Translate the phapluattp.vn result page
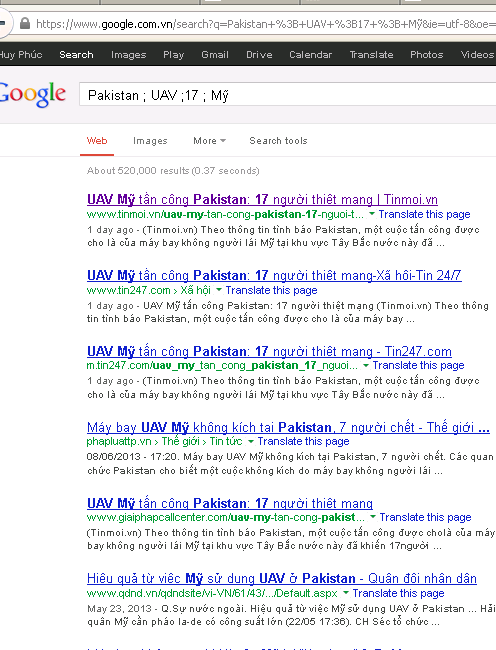The image size is (496, 650). tap(303, 441)
